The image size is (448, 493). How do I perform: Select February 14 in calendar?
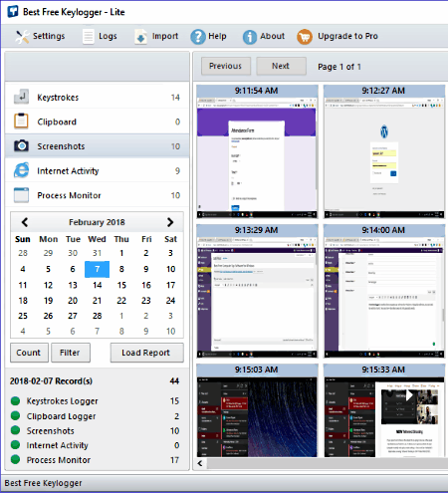98,285
